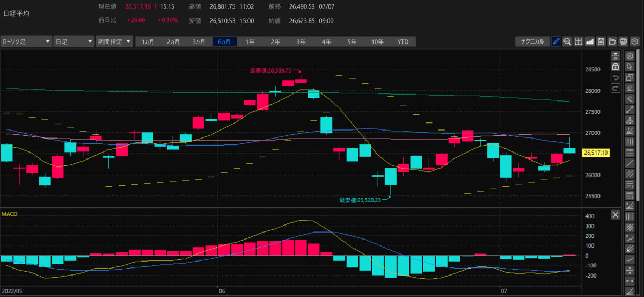Click the MACD panel title

(x=10, y=214)
